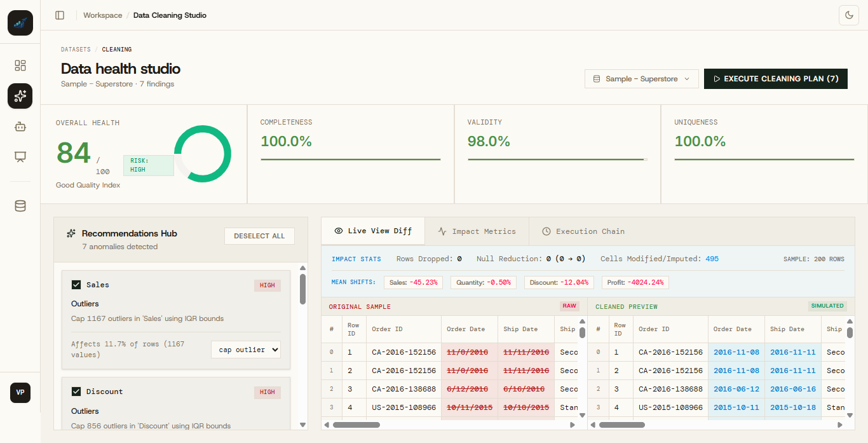
Task: Click the HIGH badge on Sales card
Action: [268, 285]
